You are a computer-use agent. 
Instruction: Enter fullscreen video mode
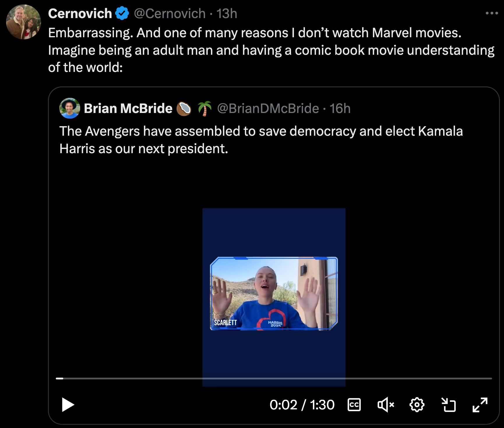[x=480, y=405]
